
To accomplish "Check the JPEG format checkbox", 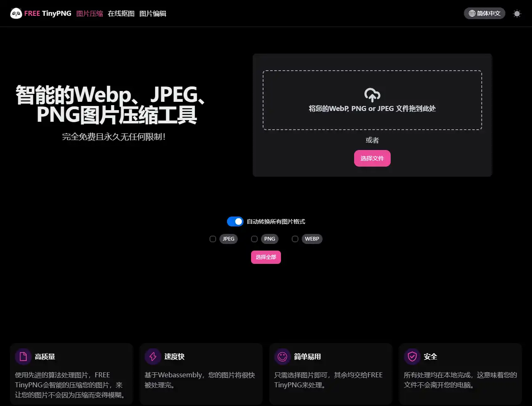I will [213, 239].
